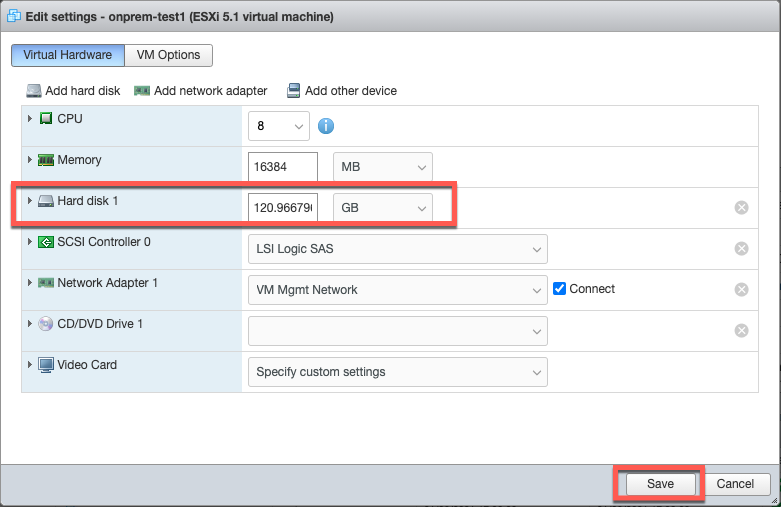Click the CPU info icon
The height and width of the screenshot is (507, 781).
tap(326, 126)
